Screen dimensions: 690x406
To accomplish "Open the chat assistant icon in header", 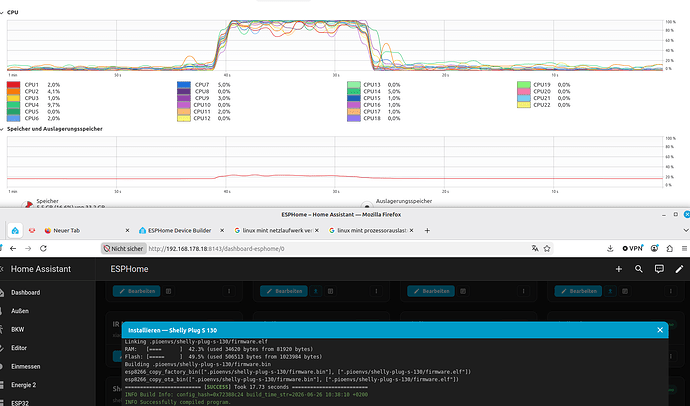I will (x=659, y=269).
